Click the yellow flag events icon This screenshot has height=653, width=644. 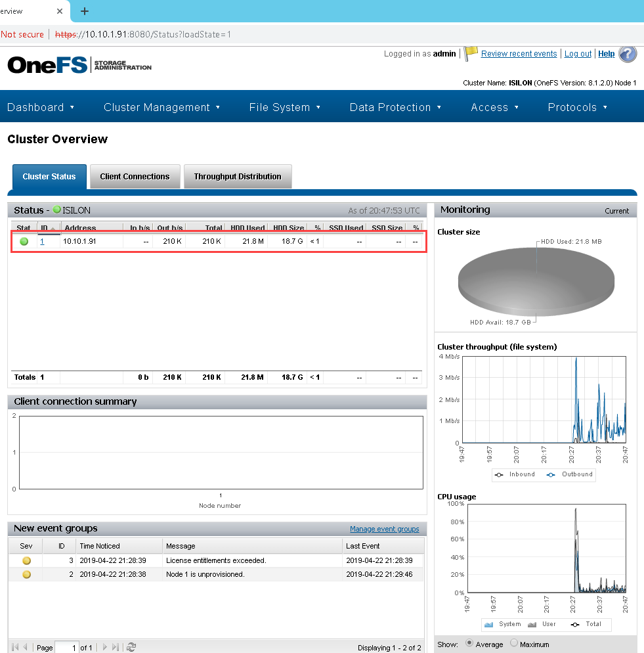pyautogui.click(x=471, y=54)
